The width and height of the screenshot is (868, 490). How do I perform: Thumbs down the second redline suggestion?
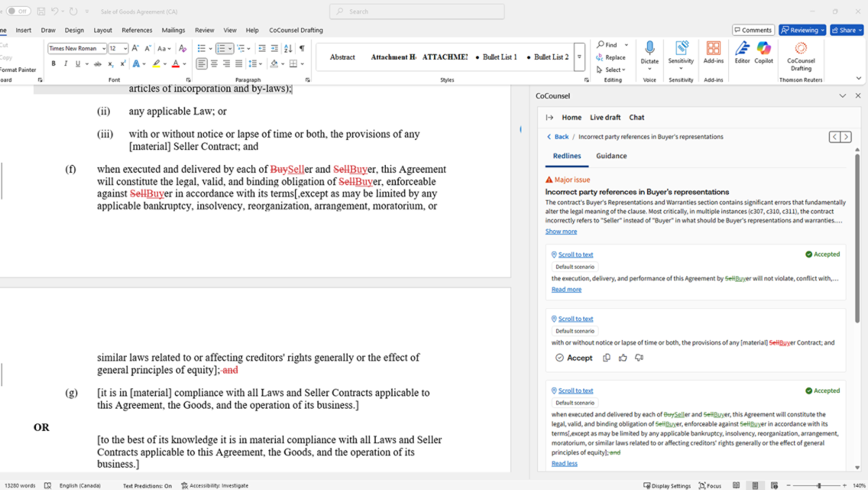tap(639, 358)
